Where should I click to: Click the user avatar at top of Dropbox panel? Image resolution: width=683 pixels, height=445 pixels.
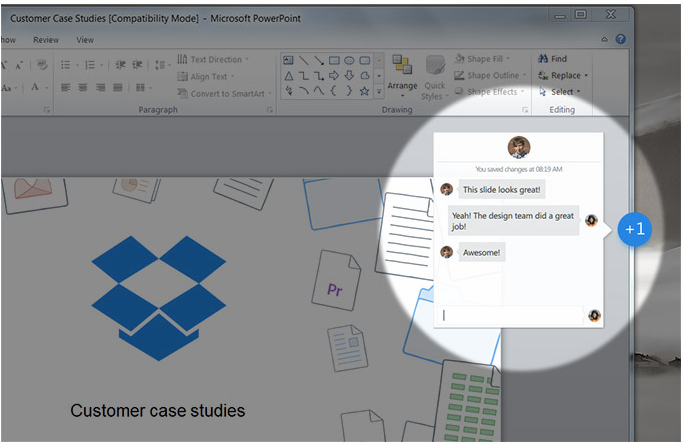(519, 147)
